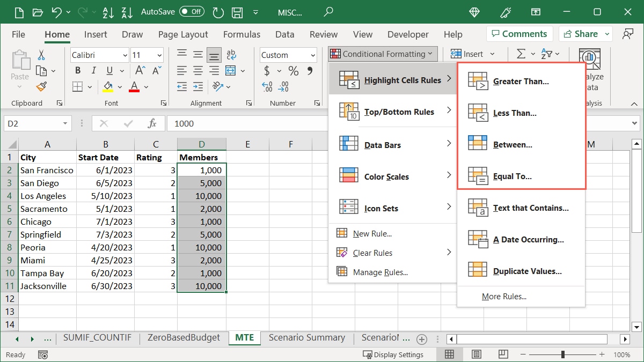
Task: Click the Percent Style icon
Action: point(293,71)
